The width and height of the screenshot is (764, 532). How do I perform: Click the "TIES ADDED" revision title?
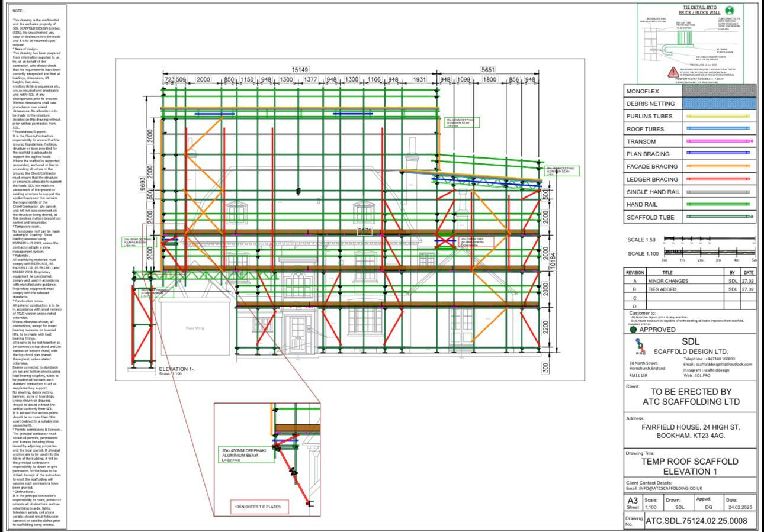[662, 289]
